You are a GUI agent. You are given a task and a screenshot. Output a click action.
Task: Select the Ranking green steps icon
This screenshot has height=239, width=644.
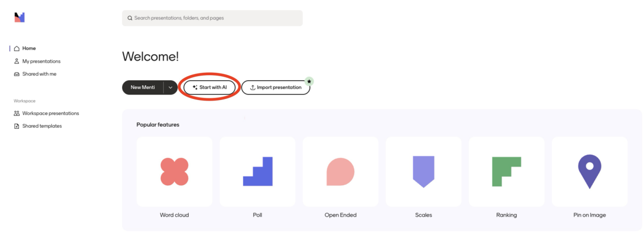click(506, 172)
